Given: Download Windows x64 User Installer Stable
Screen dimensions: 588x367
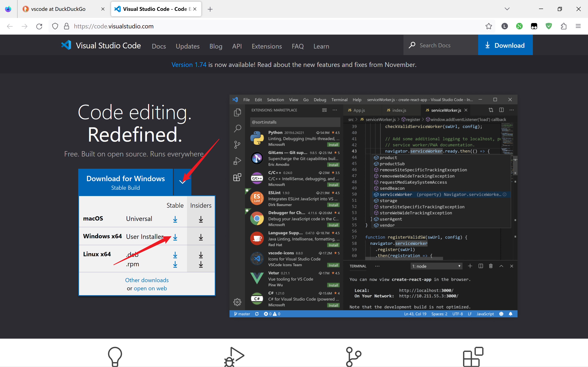Looking at the screenshot, I should coord(175,237).
